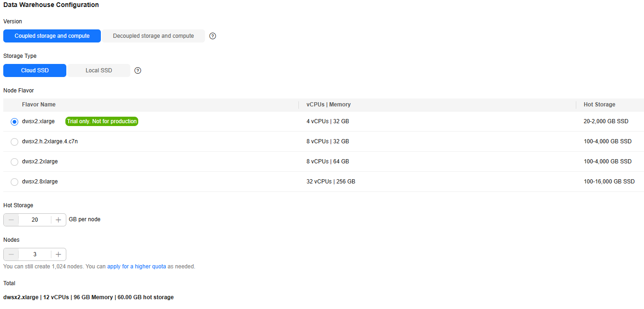Choose the dwsx2.2xlarge node flavor radio button
The width and height of the screenshot is (644, 309).
pyautogui.click(x=14, y=162)
